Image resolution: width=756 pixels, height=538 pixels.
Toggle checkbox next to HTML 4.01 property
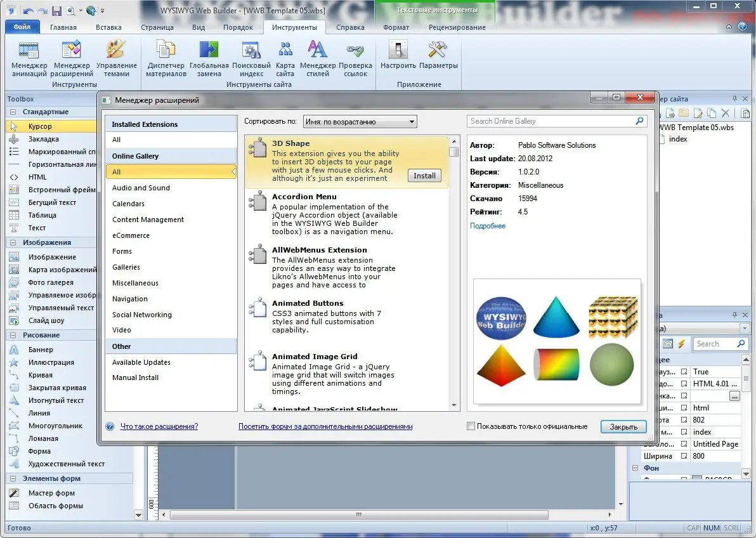tap(684, 384)
